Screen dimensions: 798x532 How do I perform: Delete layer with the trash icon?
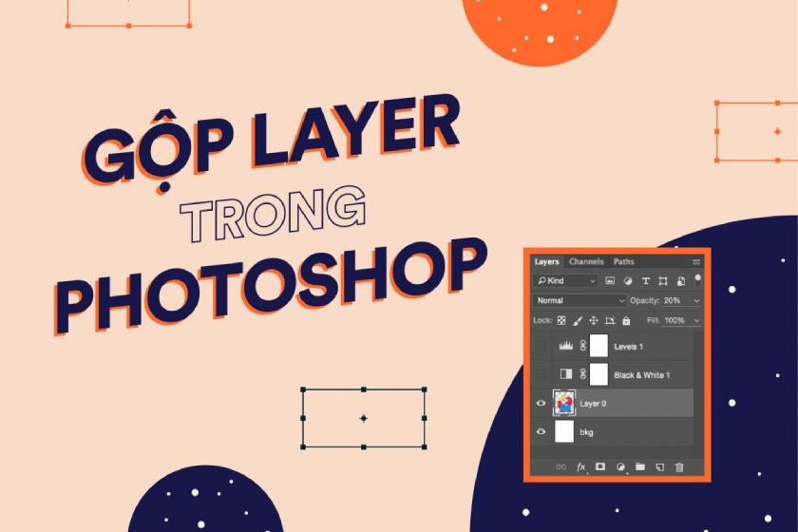679,466
